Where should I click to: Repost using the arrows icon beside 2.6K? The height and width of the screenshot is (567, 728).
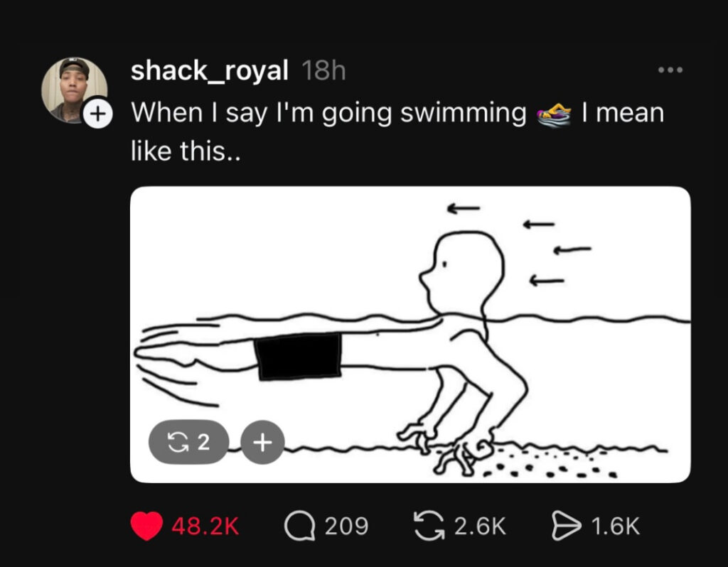tap(430, 526)
